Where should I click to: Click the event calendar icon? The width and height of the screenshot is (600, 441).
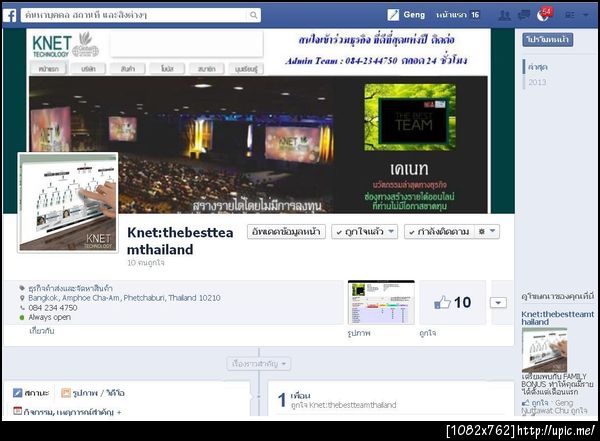tap(17, 411)
